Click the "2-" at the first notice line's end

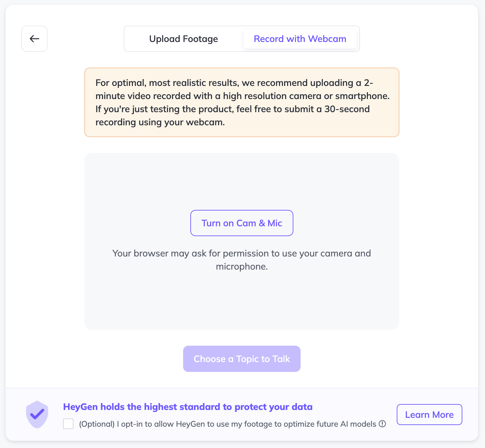click(369, 83)
